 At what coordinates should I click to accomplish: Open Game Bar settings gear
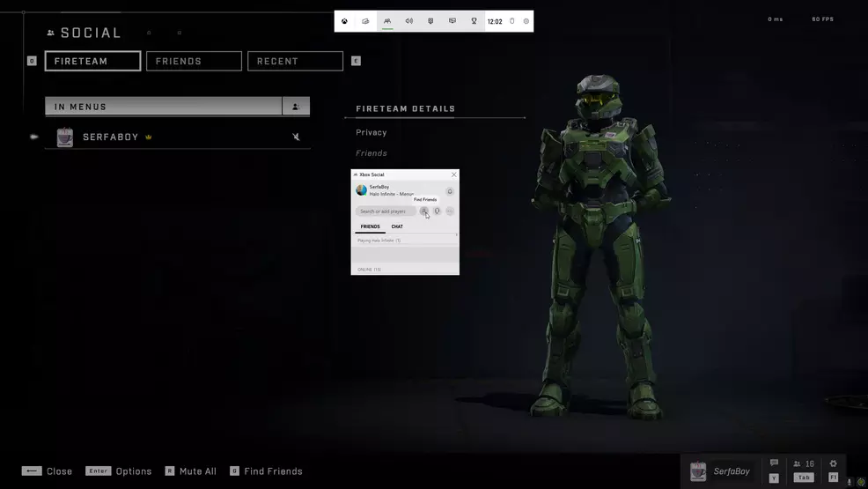point(526,21)
